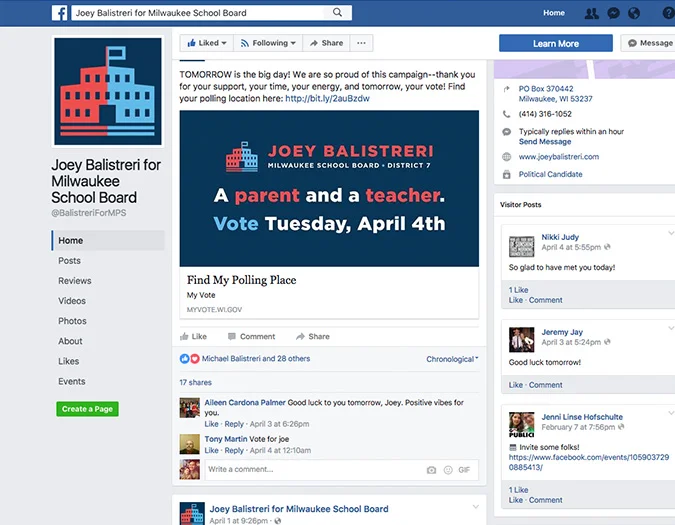Click emoji smiley icon in comment box
Screen dimensions: 675x525
448,470
